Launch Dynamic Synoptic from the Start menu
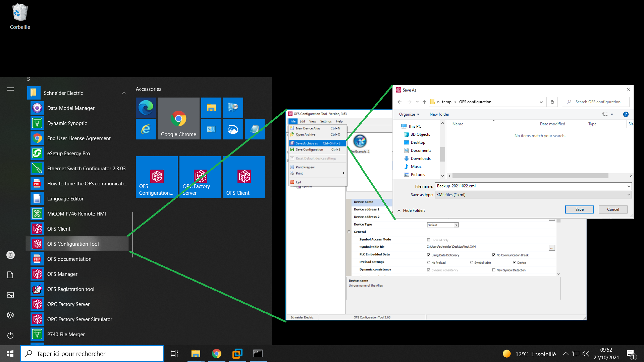This screenshot has width=644, height=362. [x=77, y=123]
